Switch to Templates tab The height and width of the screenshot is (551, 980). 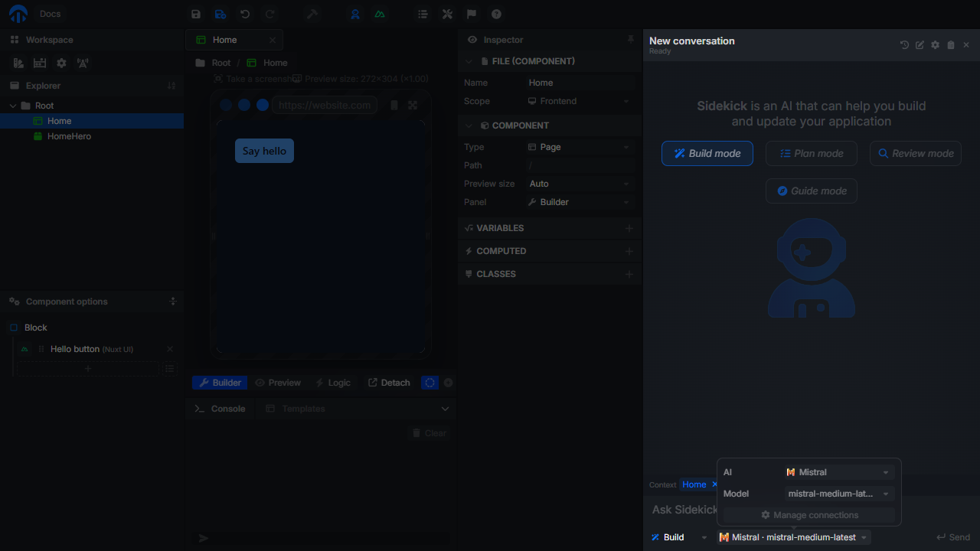(x=295, y=409)
